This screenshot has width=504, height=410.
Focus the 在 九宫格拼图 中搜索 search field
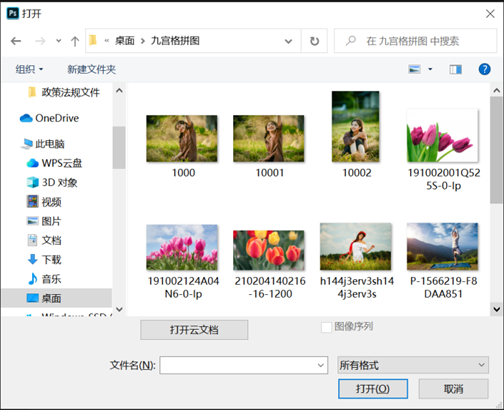(x=415, y=41)
